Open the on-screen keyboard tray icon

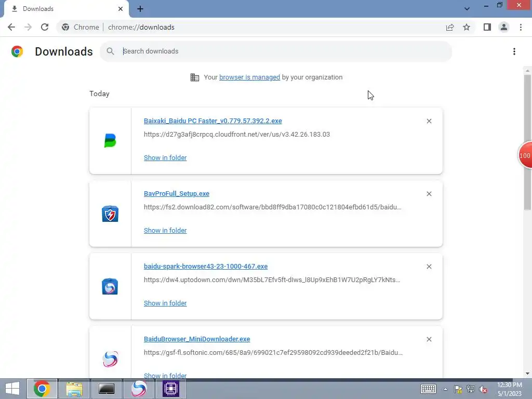pyautogui.click(x=428, y=389)
